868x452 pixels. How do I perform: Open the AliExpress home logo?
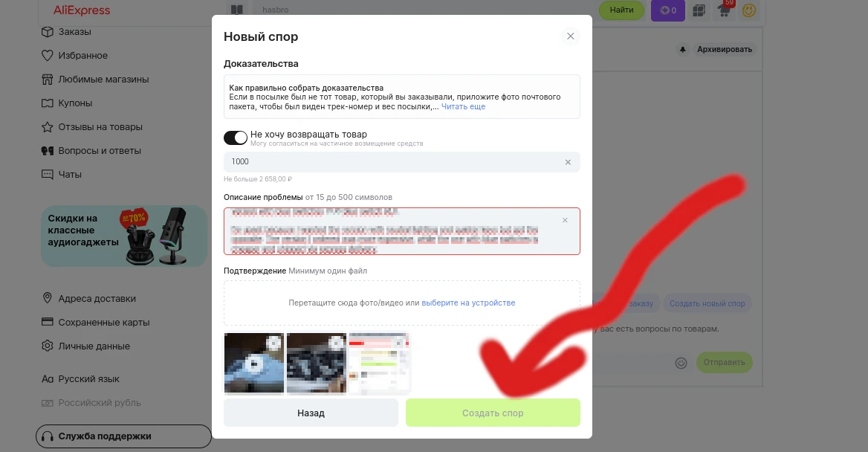(82, 10)
